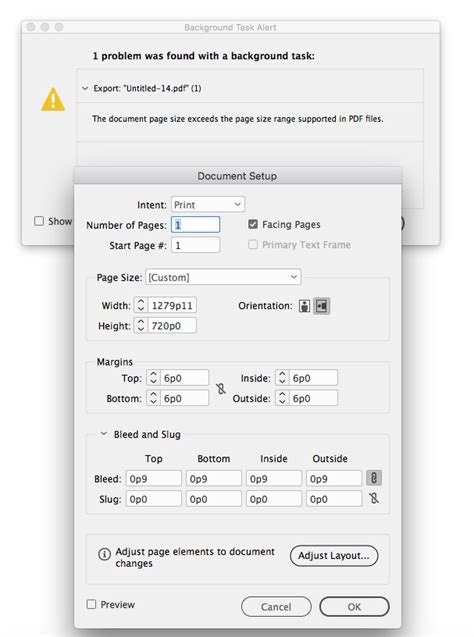
Task: Click the Adjust Layout button
Action: 334,555
